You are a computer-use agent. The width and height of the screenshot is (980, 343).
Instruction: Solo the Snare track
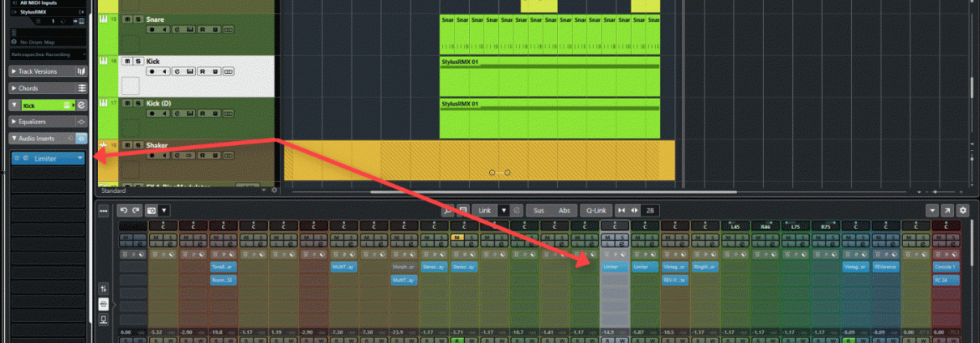[x=138, y=19]
